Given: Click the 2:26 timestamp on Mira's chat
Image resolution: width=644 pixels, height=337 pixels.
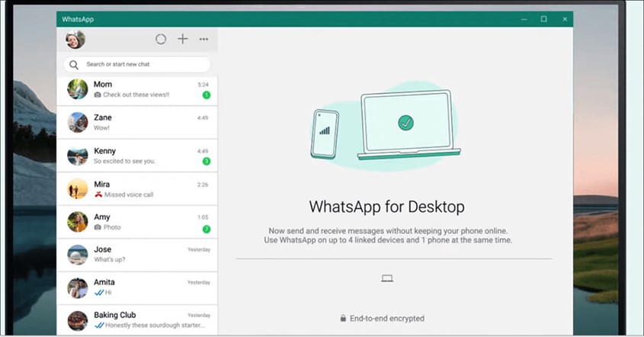Looking at the screenshot, I should pyautogui.click(x=203, y=185).
